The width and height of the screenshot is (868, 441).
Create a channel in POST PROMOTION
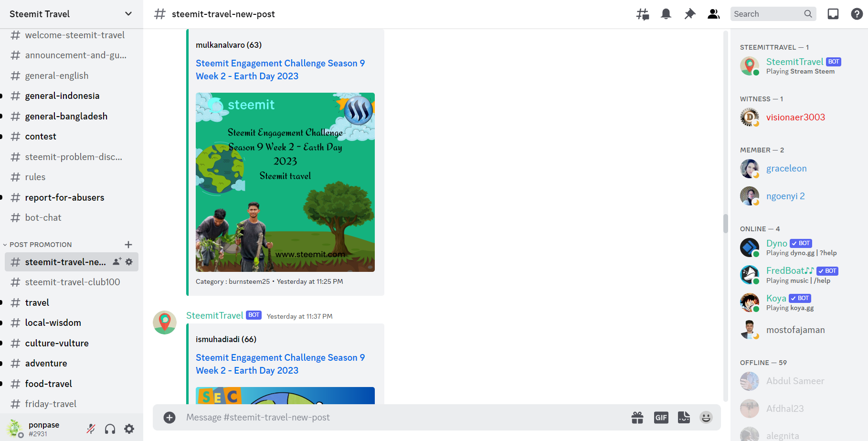(128, 244)
